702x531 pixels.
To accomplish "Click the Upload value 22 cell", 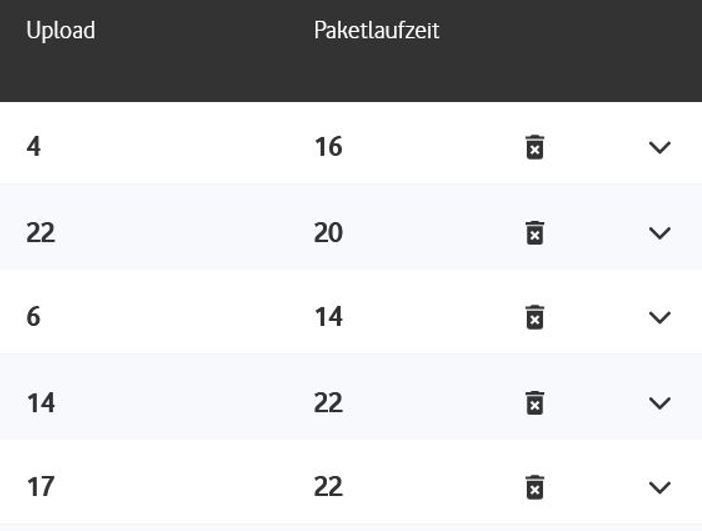I will (x=40, y=232).
